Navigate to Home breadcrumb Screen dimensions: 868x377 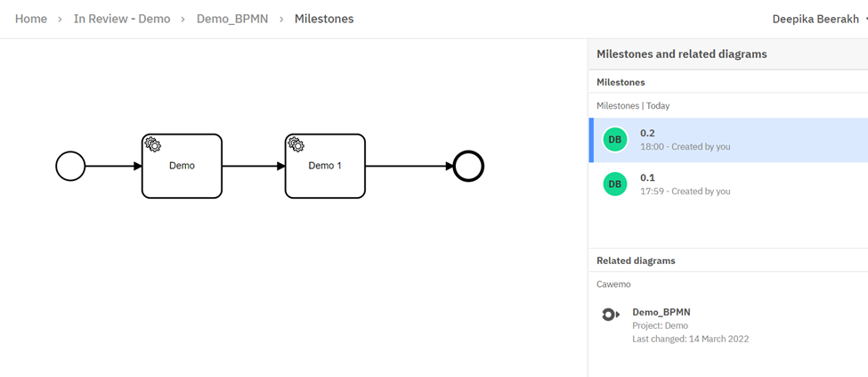tap(31, 19)
